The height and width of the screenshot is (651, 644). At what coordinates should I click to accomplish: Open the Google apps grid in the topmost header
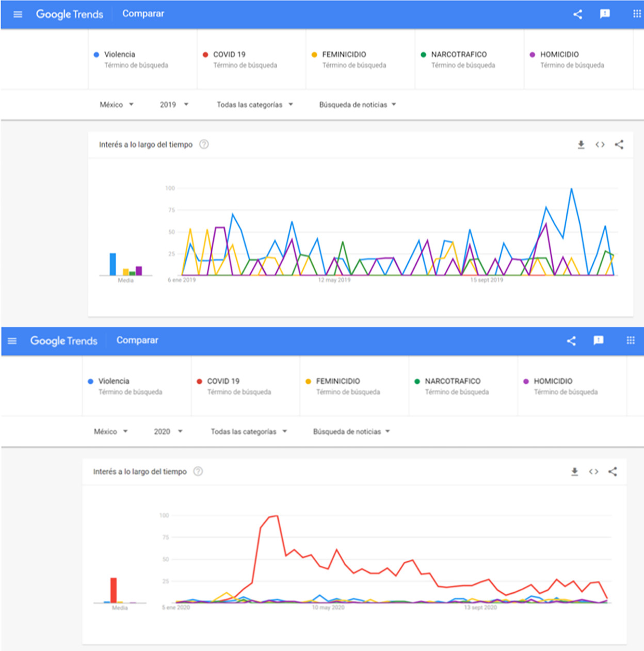[637, 14]
